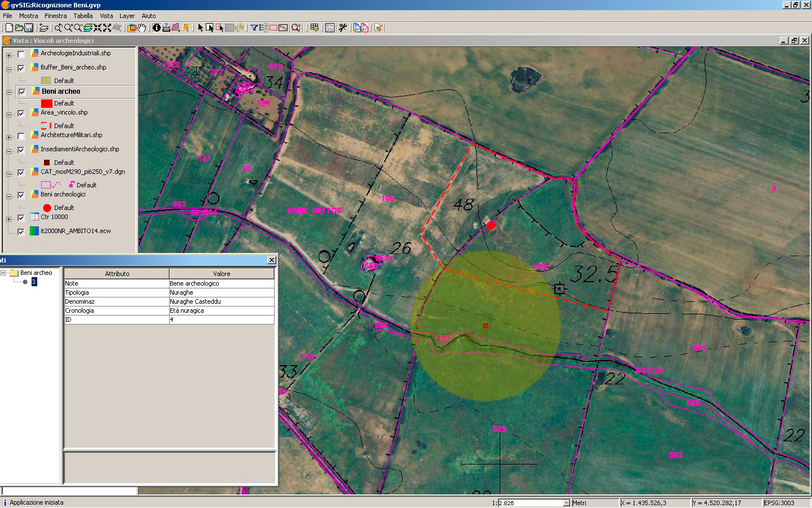The width and height of the screenshot is (812, 508).
Task: Click the red rectangle selection icon
Action: 273,28
